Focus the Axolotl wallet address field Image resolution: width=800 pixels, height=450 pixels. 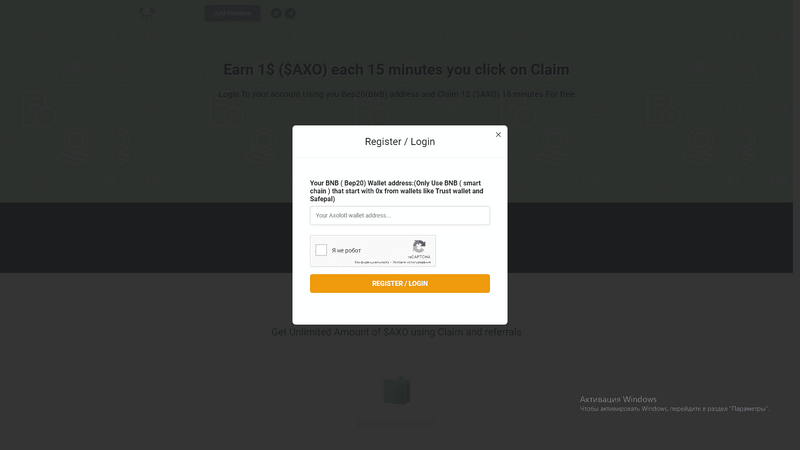[399, 215]
